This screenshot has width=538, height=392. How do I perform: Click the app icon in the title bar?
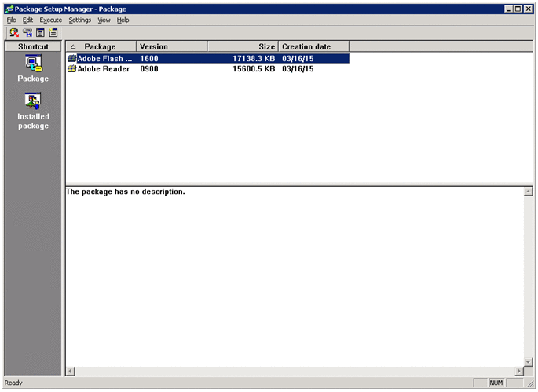9,9
